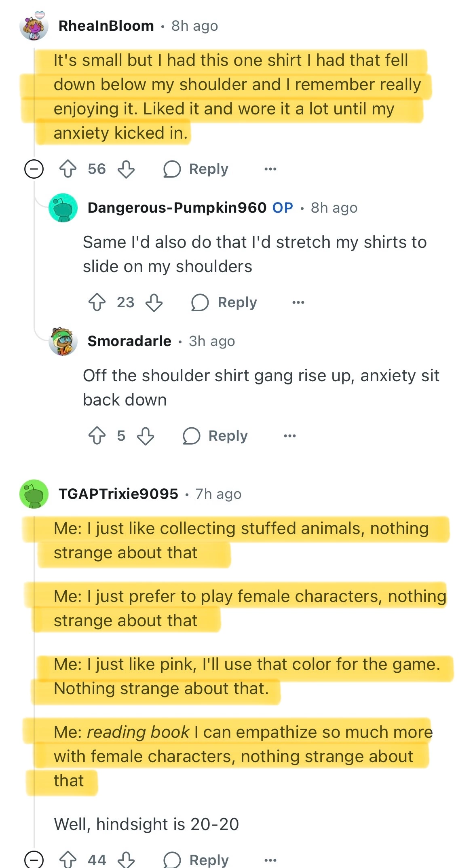Upvote Dangerous-Pumpkin960's reply
Viewport: 473px width, 868px height.
97,302
